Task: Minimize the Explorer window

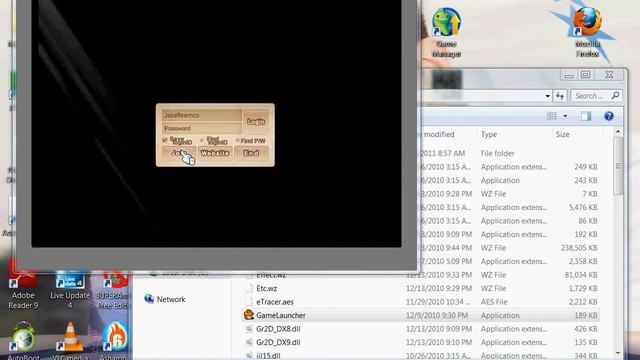Action: [x=569, y=75]
